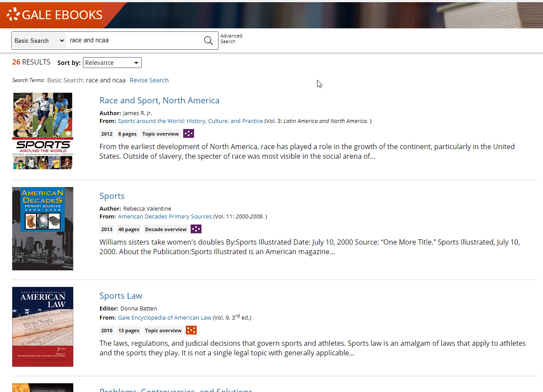The height and width of the screenshot is (392, 543).
Task: Open the Sort by Relevance dropdown
Action: tap(112, 63)
